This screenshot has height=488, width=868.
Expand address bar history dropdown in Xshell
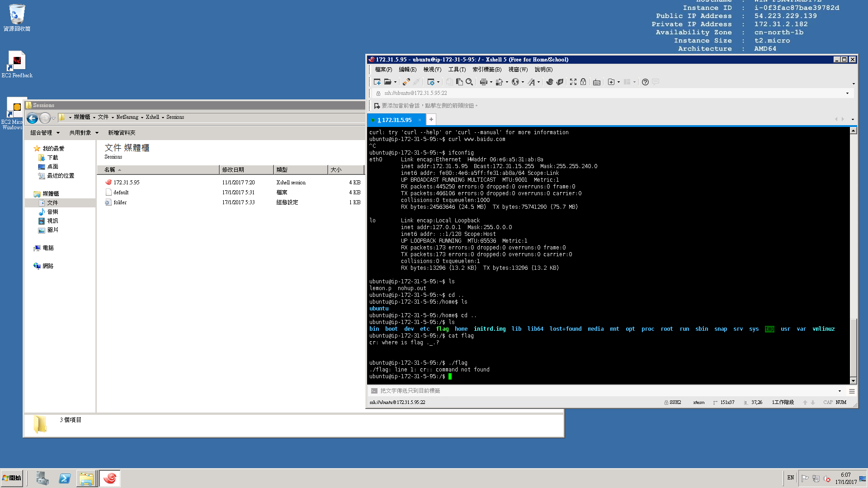click(847, 94)
